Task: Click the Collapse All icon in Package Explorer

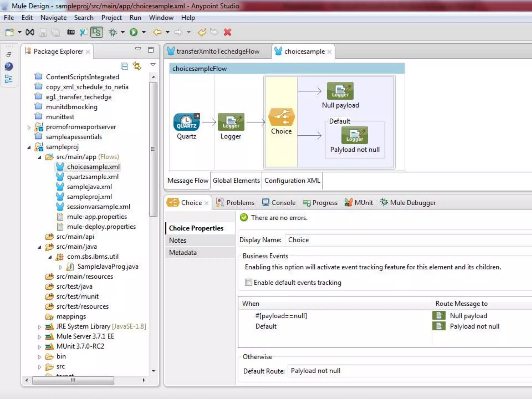Action: (x=125, y=66)
